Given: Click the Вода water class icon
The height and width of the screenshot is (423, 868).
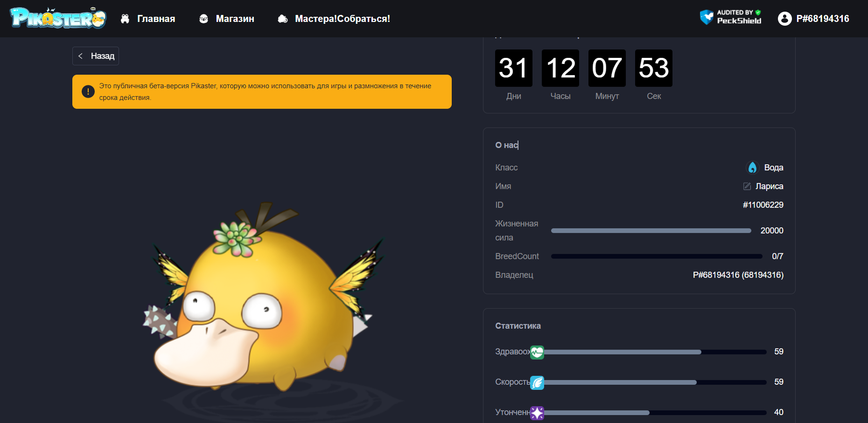Looking at the screenshot, I should click(752, 167).
